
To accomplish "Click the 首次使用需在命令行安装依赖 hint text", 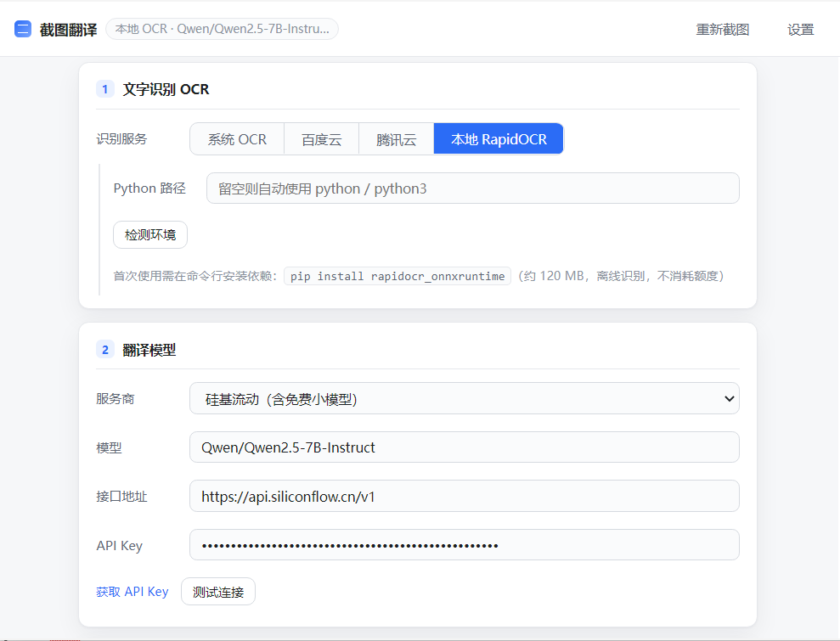I will [195, 276].
